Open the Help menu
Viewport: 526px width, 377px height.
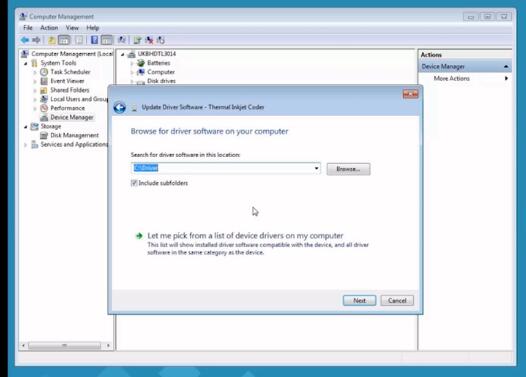tap(93, 28)
